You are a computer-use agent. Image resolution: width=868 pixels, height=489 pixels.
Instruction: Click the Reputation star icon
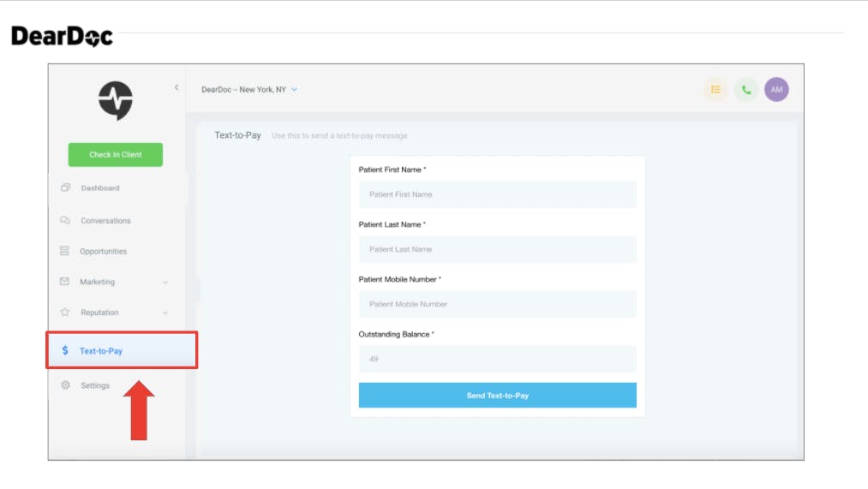point(65,312)
